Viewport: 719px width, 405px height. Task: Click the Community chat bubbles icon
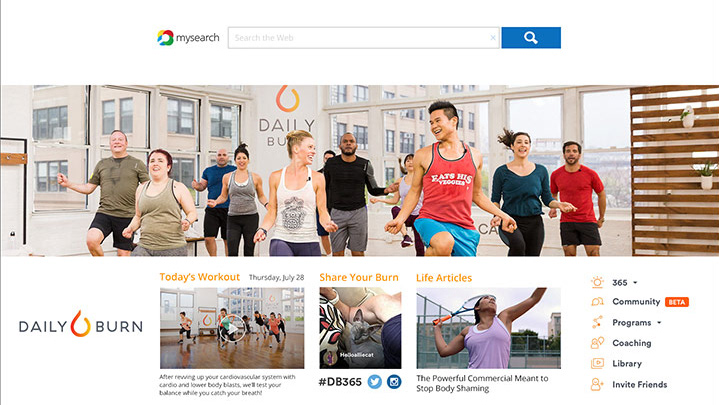(x=597, y=302)
